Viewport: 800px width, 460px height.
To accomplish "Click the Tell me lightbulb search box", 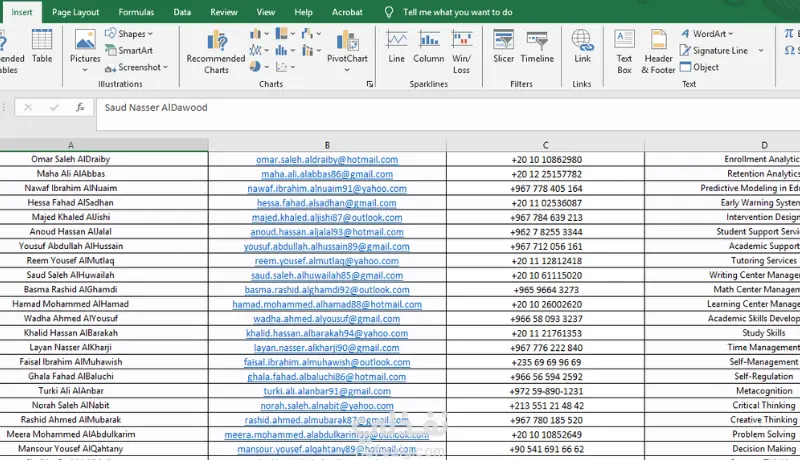I will coord(449,12).
